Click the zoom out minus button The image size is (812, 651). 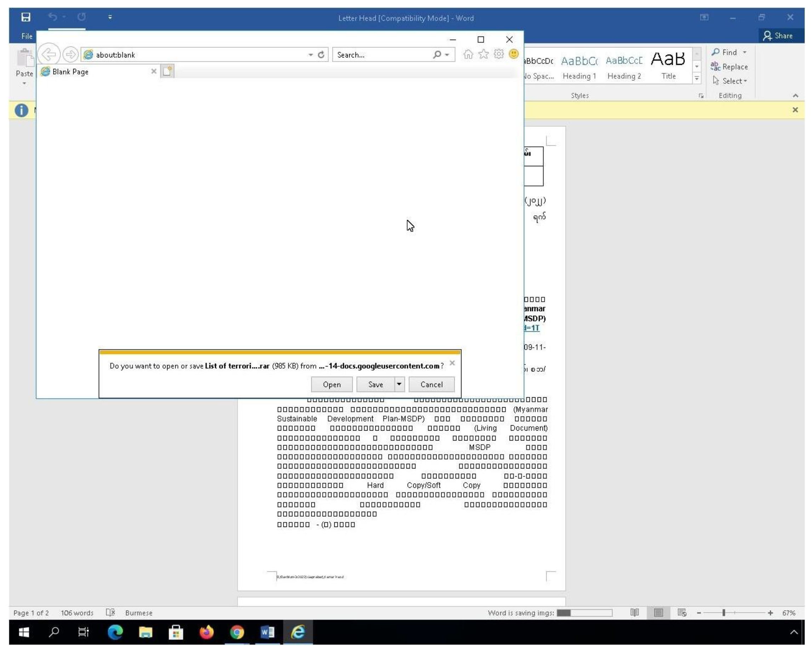click(699, 613)
